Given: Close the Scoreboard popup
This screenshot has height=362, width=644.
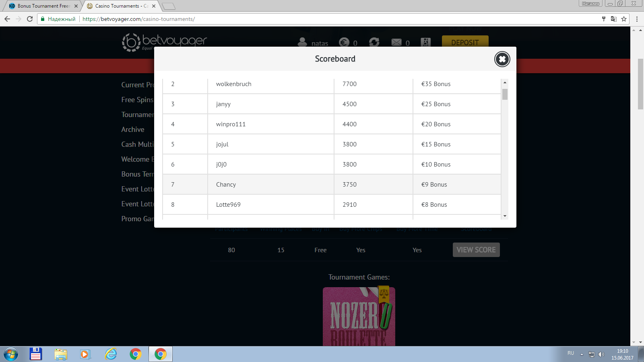Looking at the screenshot, I should coord(502,59).
